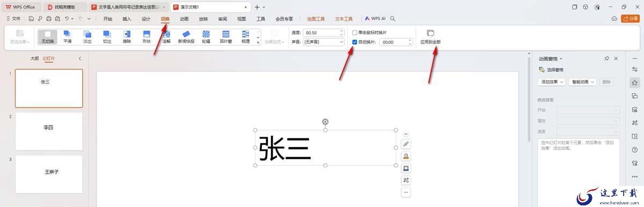Open the 添加效果 dropdown
Screen dimensions: 644x207
552,82
